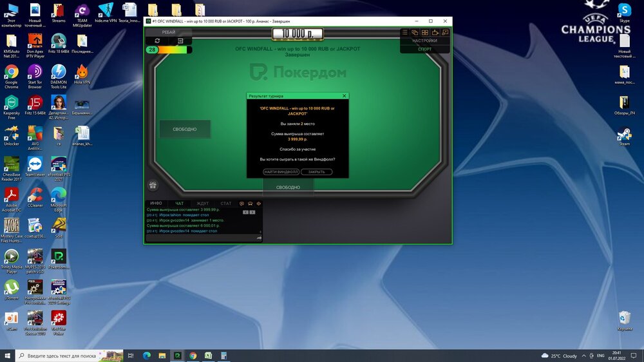Click the send message arrow in chat
Viewport: 644px width, 362px height.
[259, 238]
